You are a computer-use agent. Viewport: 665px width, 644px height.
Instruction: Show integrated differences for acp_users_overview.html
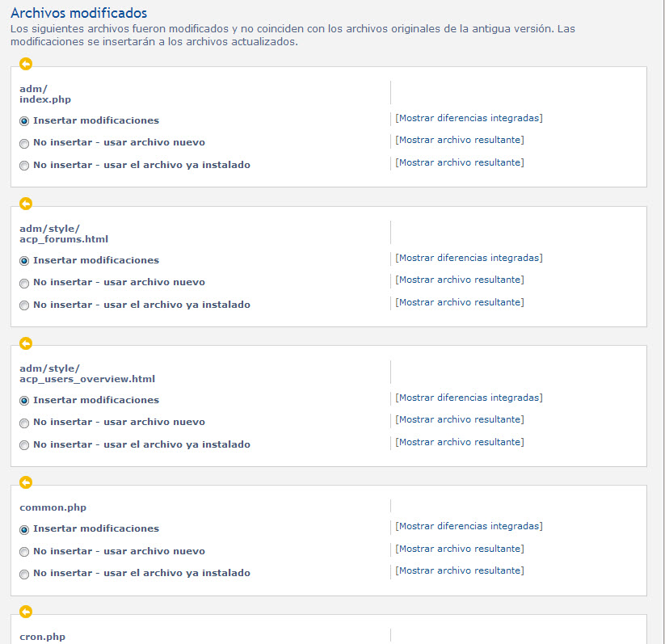[x=469, y=398]
